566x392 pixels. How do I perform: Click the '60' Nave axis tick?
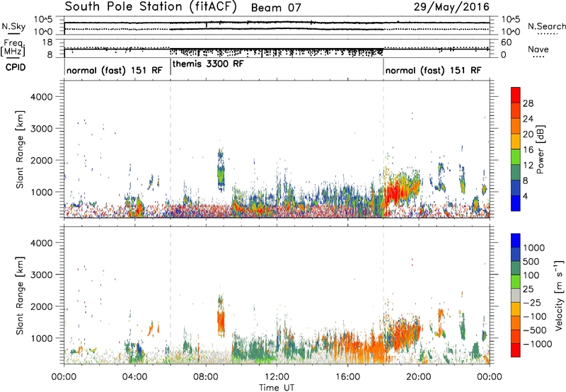coord(506,42)
